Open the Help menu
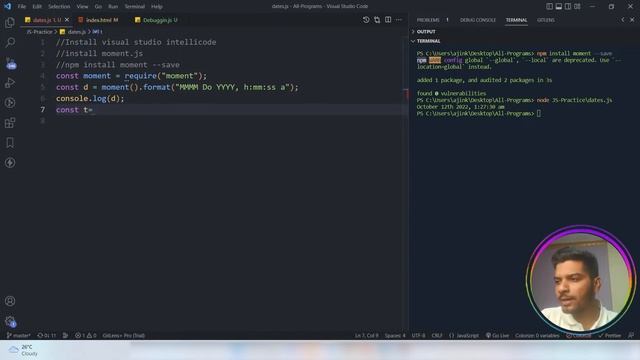The height and width of the screenshot is (360, 640). tap(157, 6)
